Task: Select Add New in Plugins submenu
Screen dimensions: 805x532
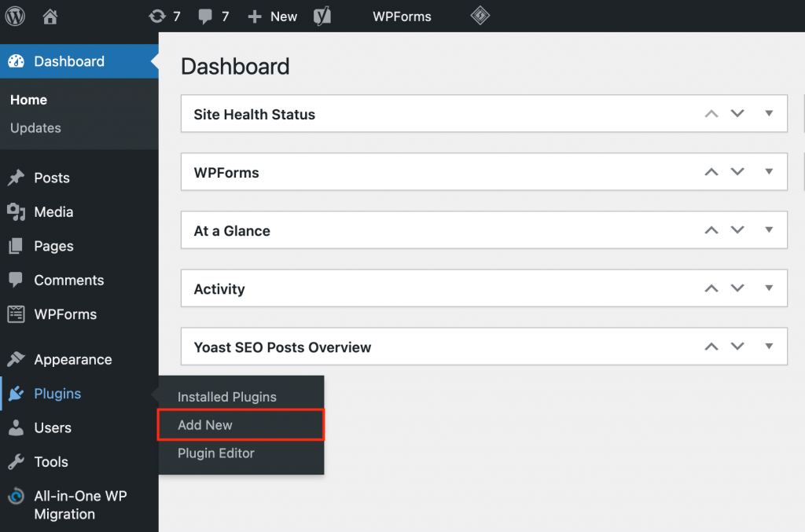Action: click(x=205, y=425)
